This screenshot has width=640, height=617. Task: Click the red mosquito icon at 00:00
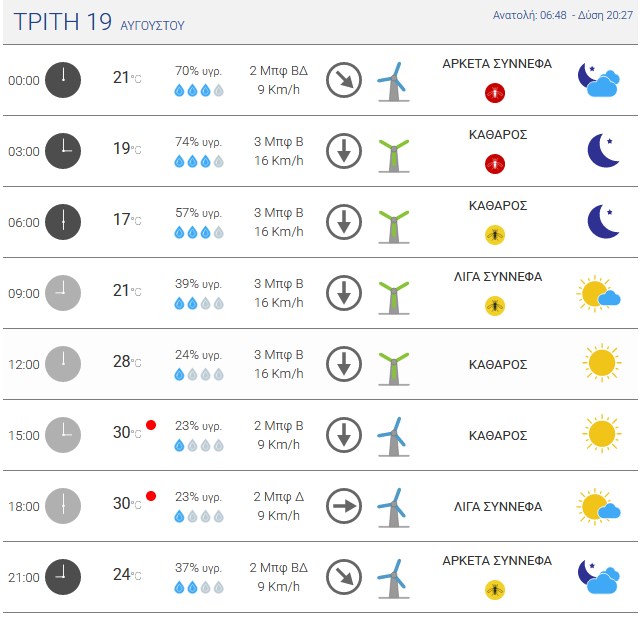click(495, 93)
